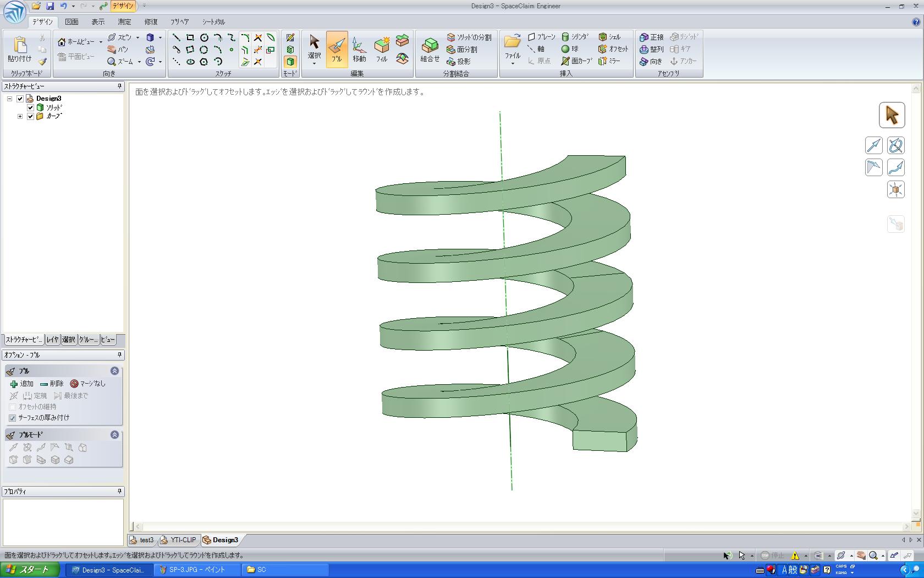This screenshot has width=924, height=578.
Task: Click the フィル (Fill) tool icon
Action: (382, 49)
